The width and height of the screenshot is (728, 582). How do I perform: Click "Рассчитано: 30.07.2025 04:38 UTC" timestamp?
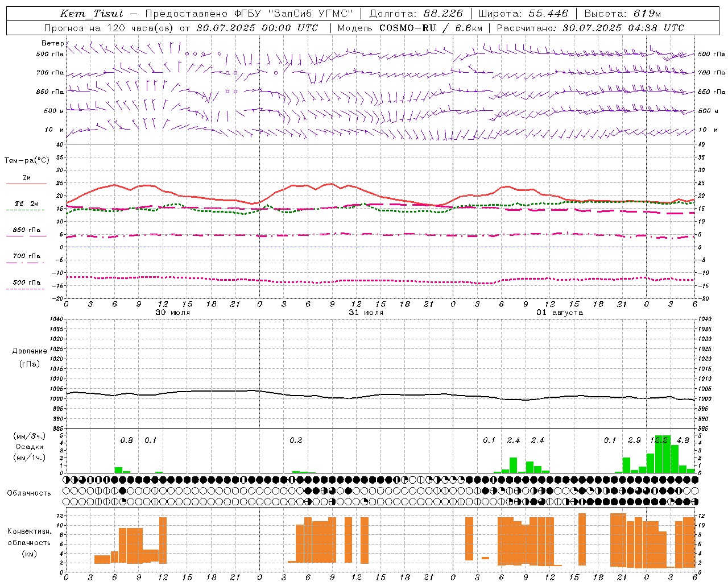click(591, 28)
